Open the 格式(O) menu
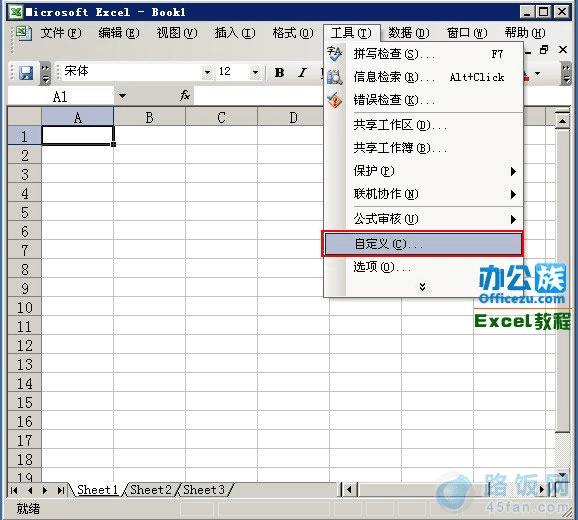This screenshot has height=520, width=578. point(293,33)
